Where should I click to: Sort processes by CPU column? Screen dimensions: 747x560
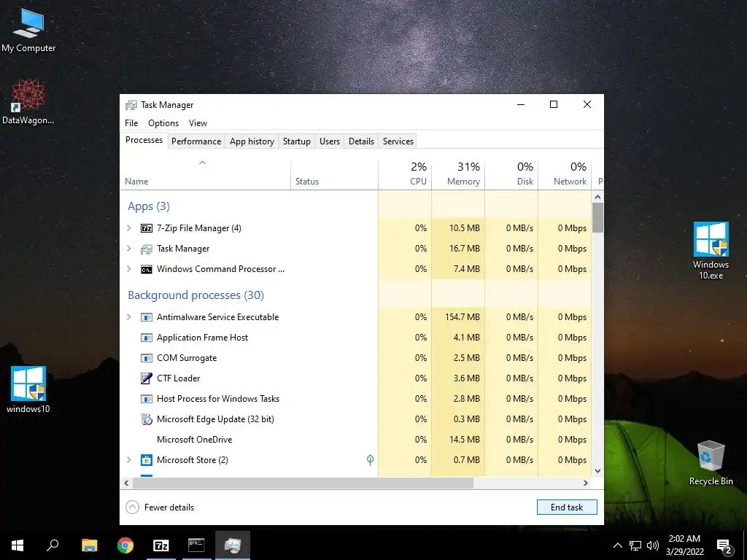[405, 175]
